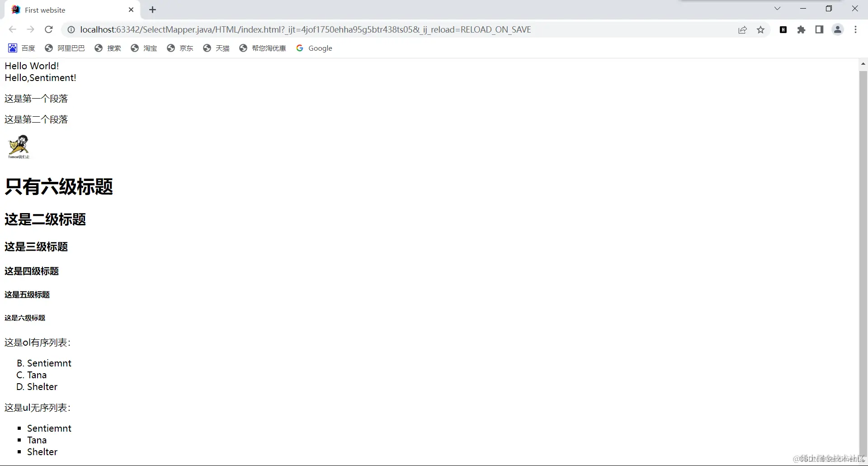Click the heading 这是二级标题
Image resolution: width=868 pixels, height=466 pixels.
45,219
